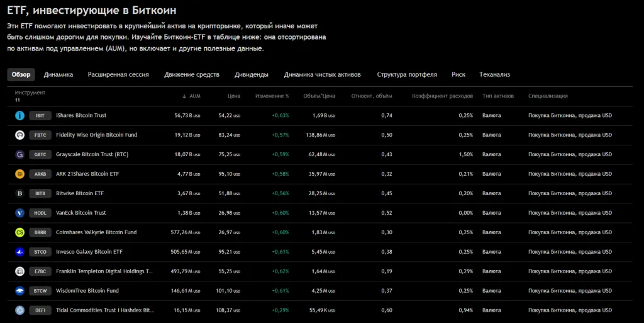The height and width of the screenshot is (323, 644).
Task: Click GBTC expense ratio 1,50%
Action: point(466,154)
